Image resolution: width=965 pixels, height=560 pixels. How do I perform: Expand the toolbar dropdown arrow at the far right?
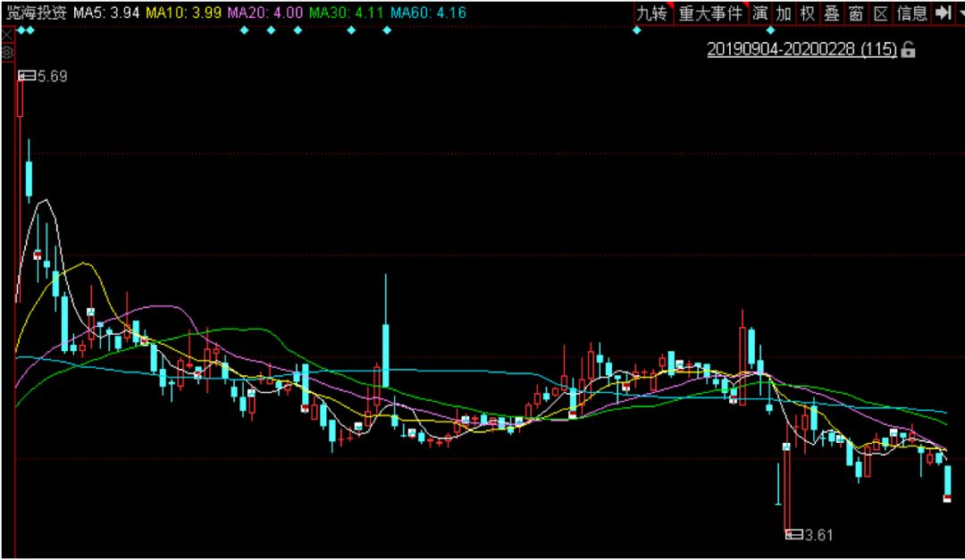pyautogui.click(x=961, y=13)
